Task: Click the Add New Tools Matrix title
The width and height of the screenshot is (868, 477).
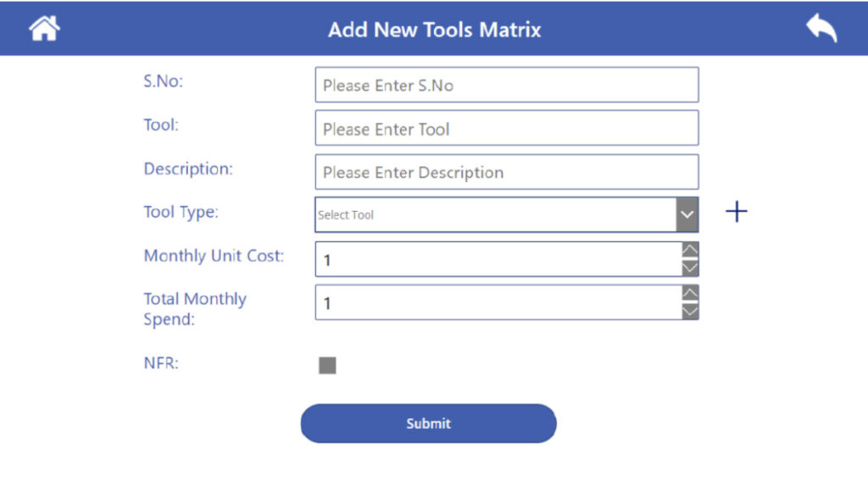Action: (x=434, y=31)
